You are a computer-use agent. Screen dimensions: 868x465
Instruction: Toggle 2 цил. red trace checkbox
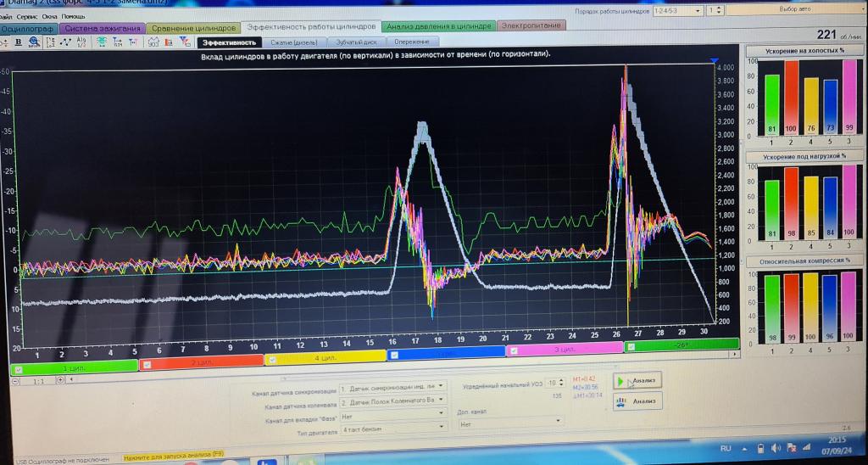(x=147, y=364)
